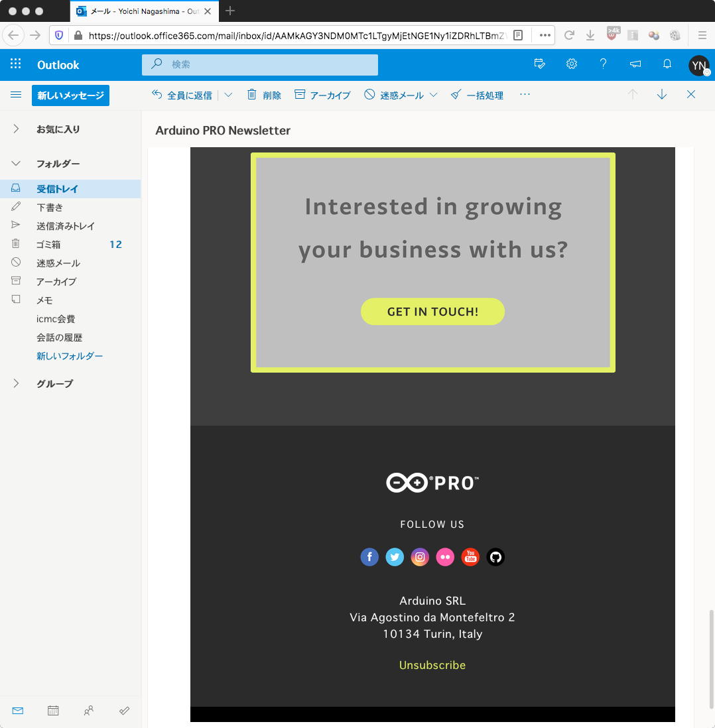Toggle the hamburger navigation pane
715x728 pixels.
(x=16, y=95)
